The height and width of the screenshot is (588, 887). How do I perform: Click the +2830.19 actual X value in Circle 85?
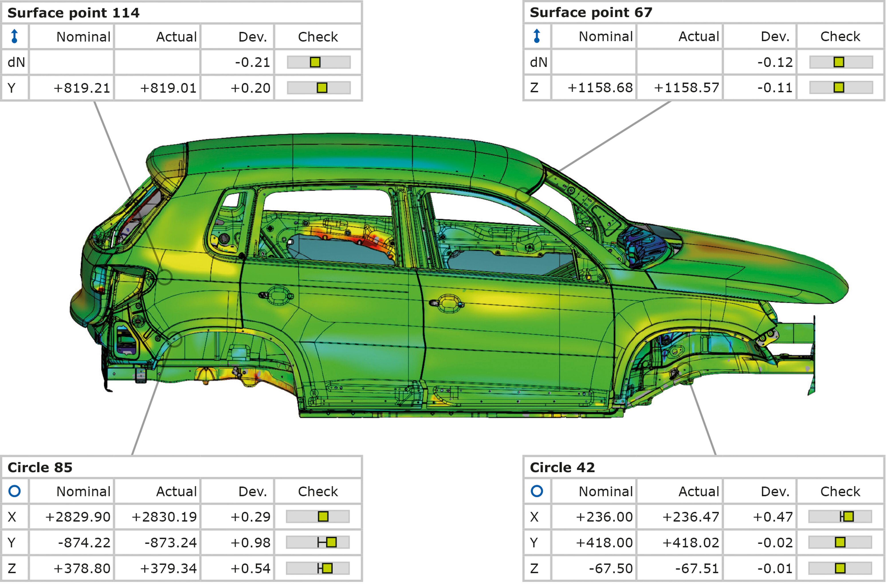pyautogui.click(x=164, y=517)
